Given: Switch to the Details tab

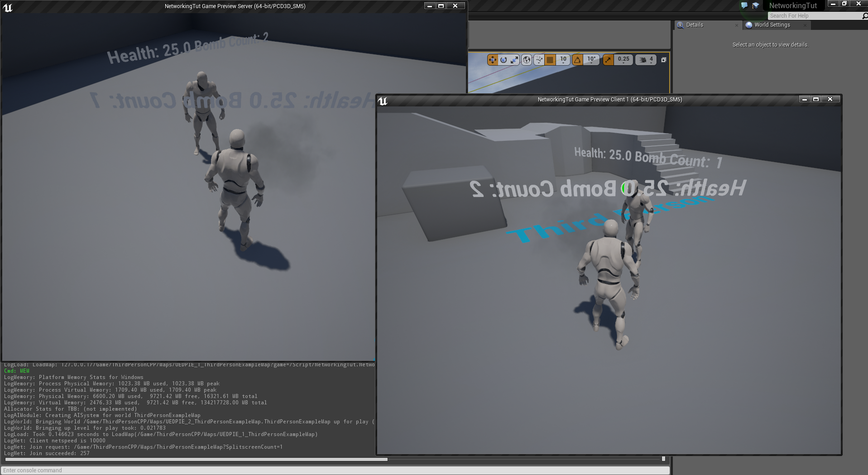Looking at the screenshot, I should [x=695, y=25].
